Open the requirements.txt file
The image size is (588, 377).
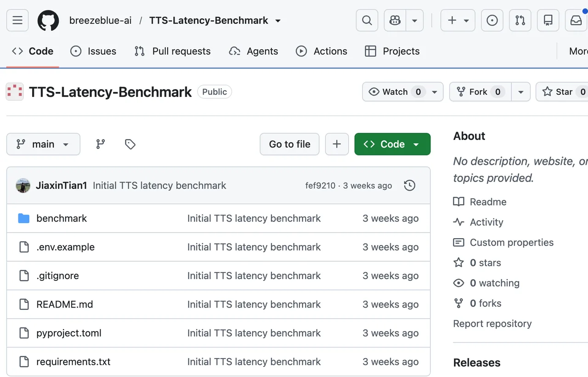[73, 362]
